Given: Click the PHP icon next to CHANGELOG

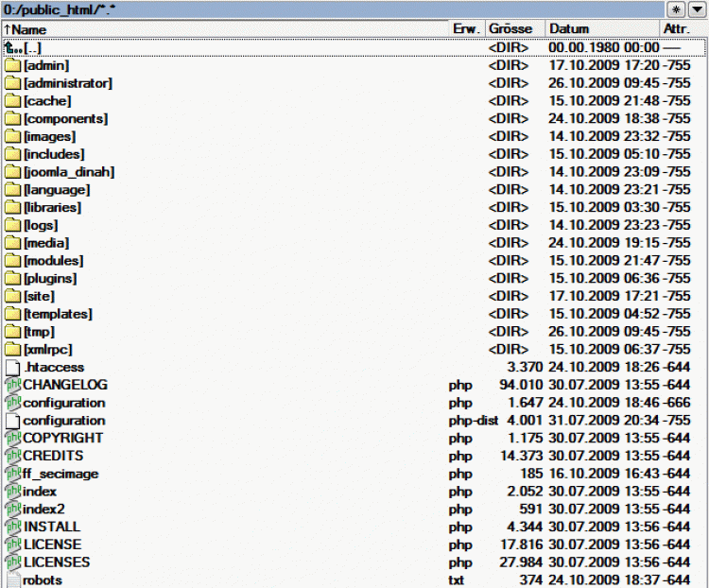Looking at the screenshot, I should [x=12, y=385].
